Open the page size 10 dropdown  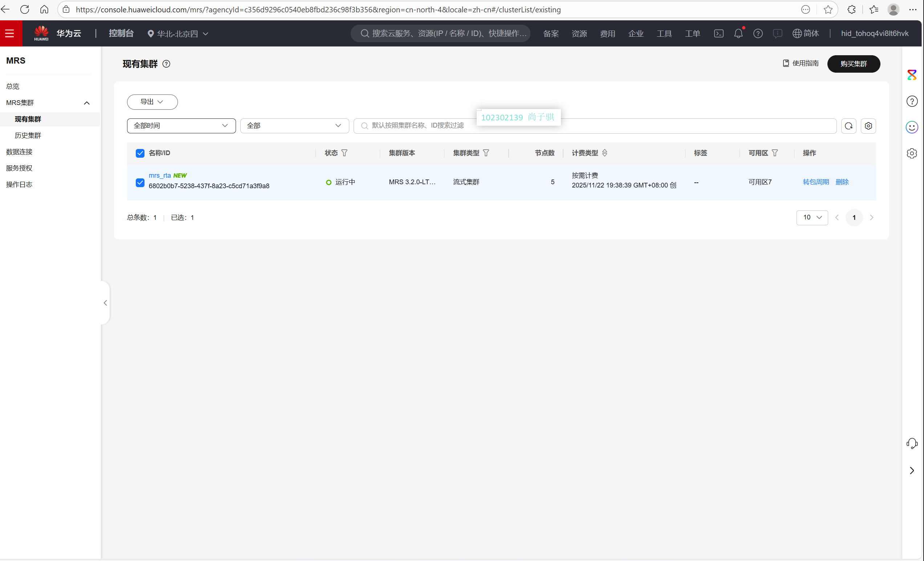812,218
